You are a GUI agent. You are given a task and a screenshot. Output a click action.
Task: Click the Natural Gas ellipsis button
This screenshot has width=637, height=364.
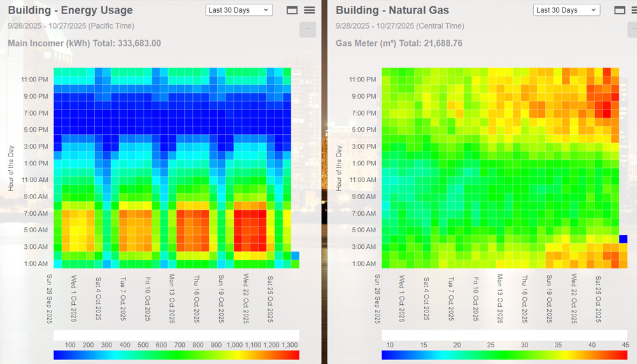pyautogui.click(x=629, y=29)
